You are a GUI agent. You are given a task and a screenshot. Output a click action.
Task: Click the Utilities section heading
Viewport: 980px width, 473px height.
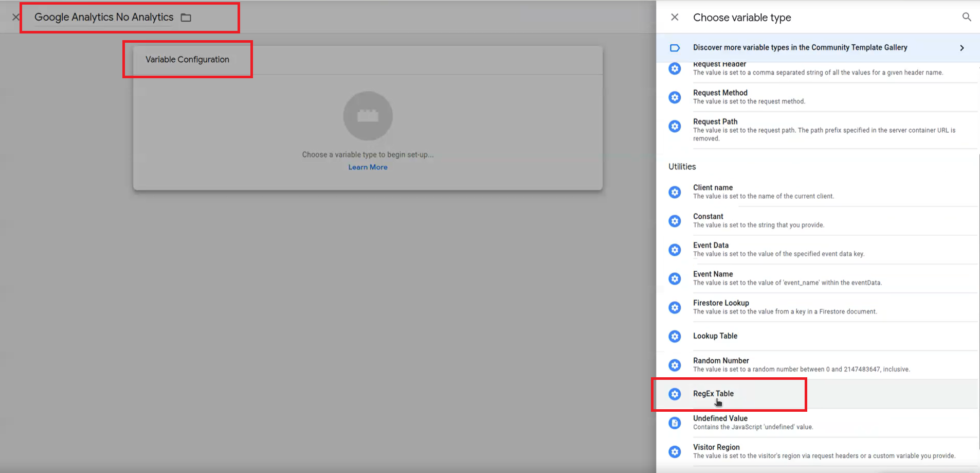tap(682, 167)
